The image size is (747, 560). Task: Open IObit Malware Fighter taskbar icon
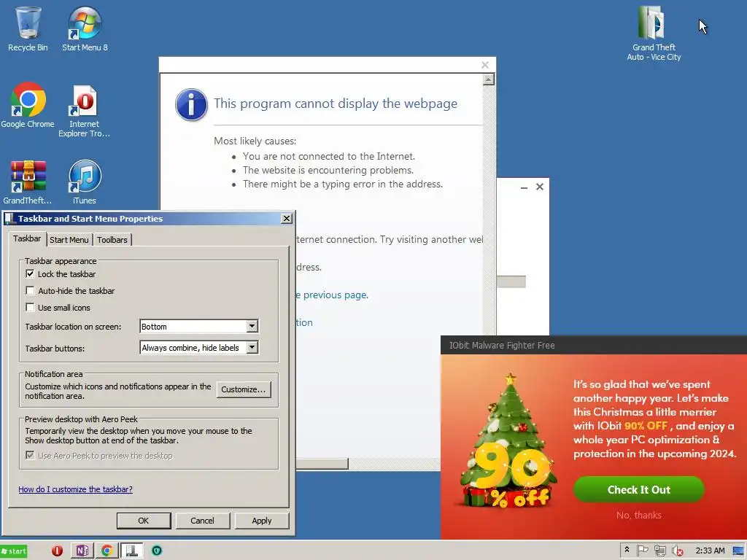point(156,551)
